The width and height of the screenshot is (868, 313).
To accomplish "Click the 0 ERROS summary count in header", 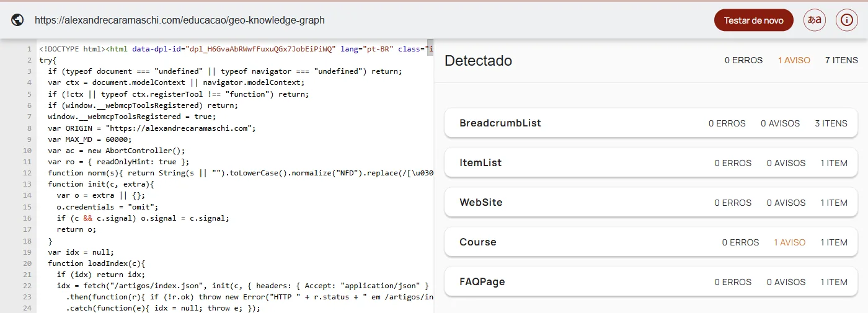I will click(743, 60).
